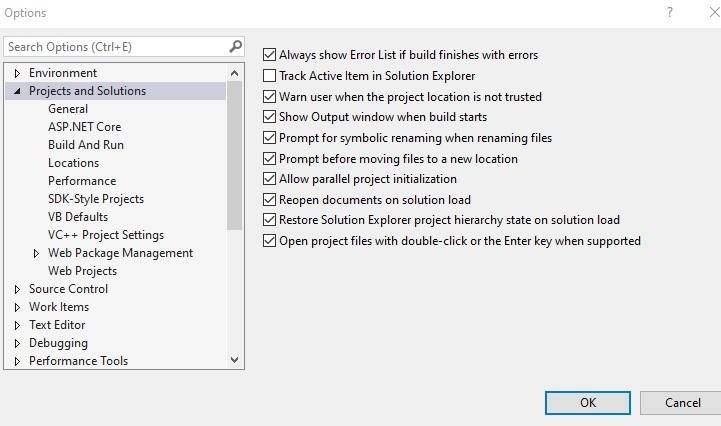
Task: Expand the Source Control node
Action: 17,289
